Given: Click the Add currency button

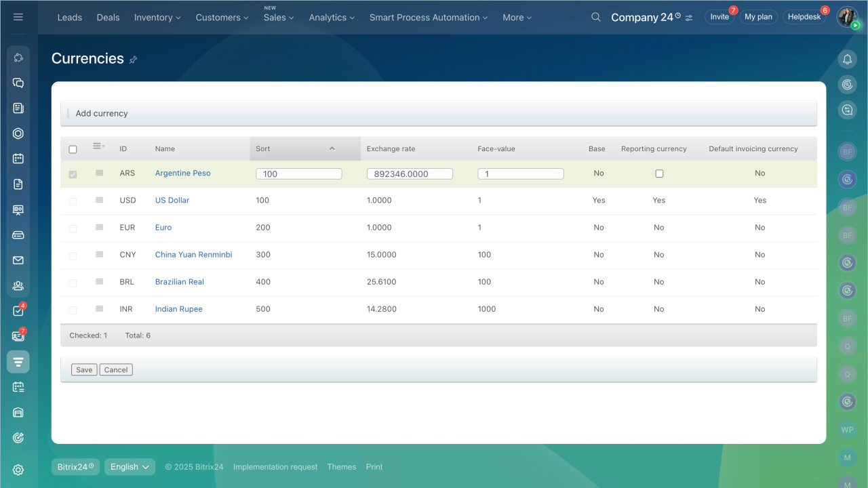Looking at the screenshot, I should click(102, 113).
